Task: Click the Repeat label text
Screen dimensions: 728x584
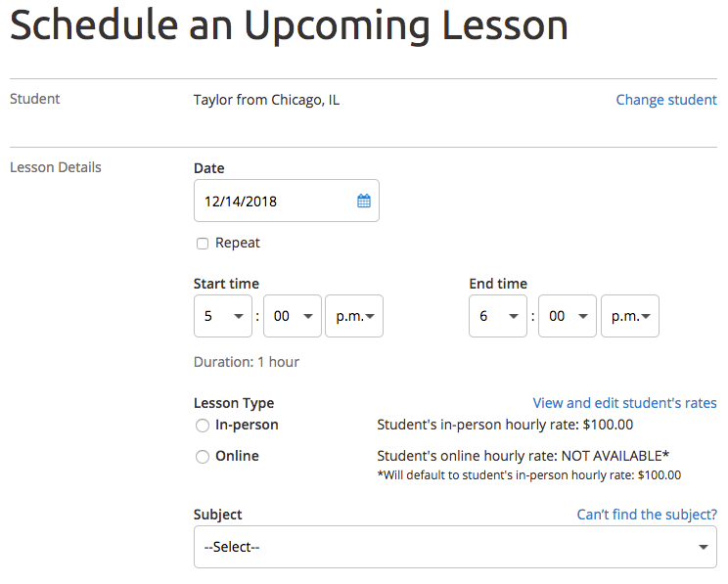Action: click(x=238, y=243)
